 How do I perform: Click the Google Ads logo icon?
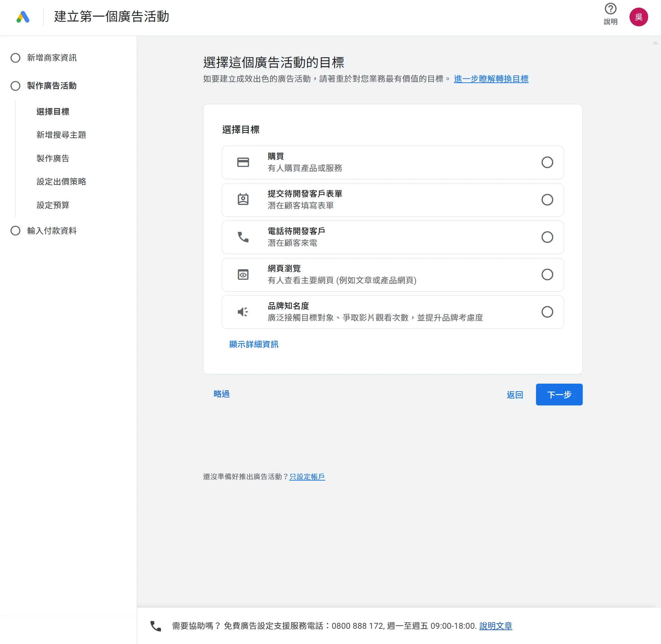coord(23,17)
